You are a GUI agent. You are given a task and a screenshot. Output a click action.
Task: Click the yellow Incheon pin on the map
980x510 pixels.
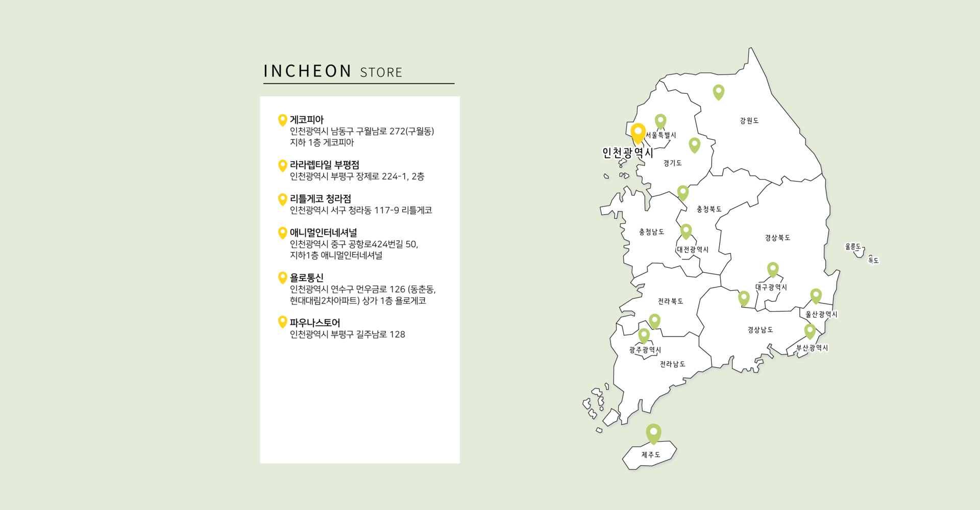pyautogui.click(x=638, y=134)
